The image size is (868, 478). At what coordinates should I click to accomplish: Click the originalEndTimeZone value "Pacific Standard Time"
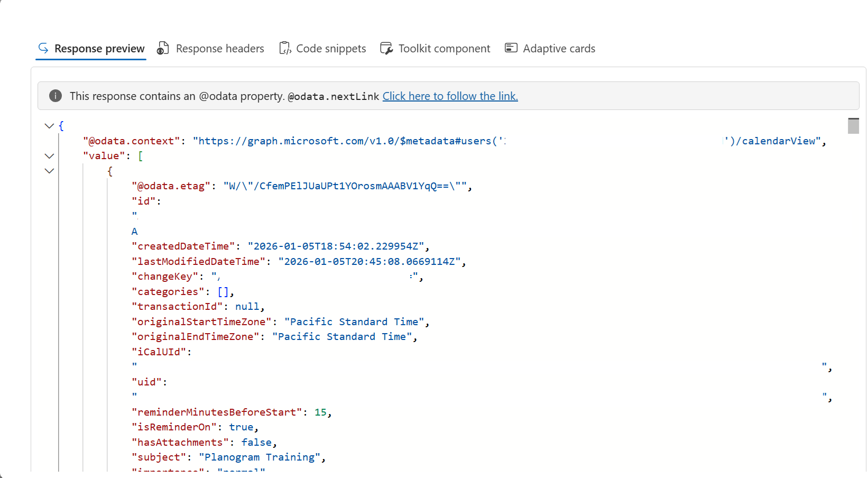coord(342,337)
